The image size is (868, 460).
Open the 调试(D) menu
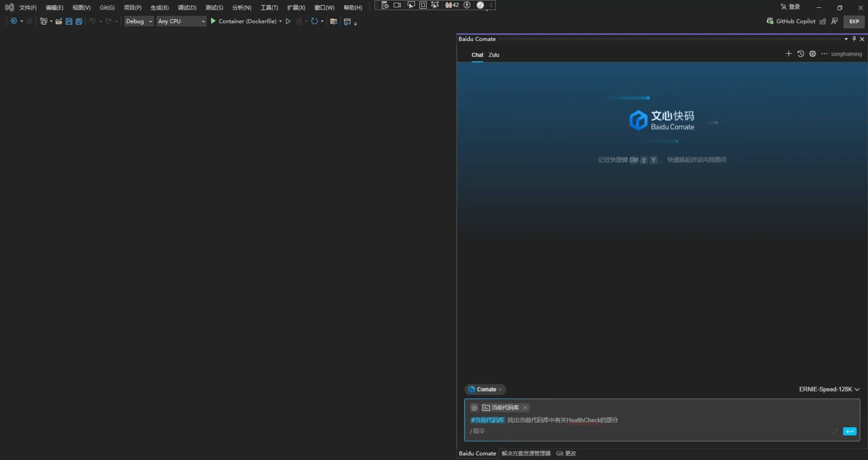pyautogui.click(x=187, y=8)
